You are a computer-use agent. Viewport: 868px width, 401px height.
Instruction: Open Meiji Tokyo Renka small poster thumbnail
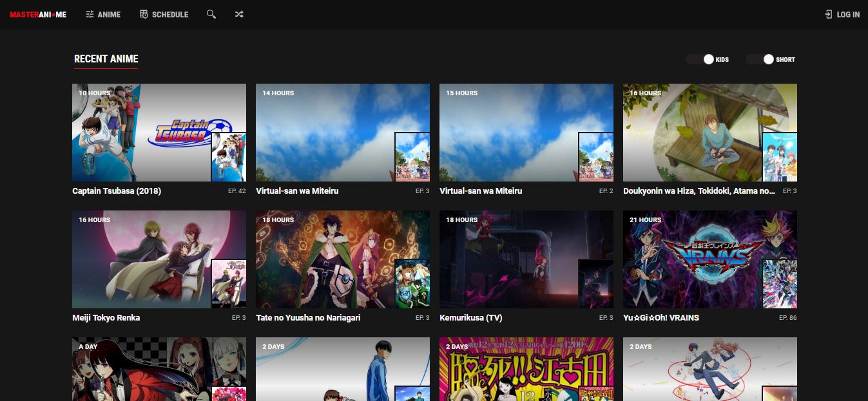pos(229,284)
